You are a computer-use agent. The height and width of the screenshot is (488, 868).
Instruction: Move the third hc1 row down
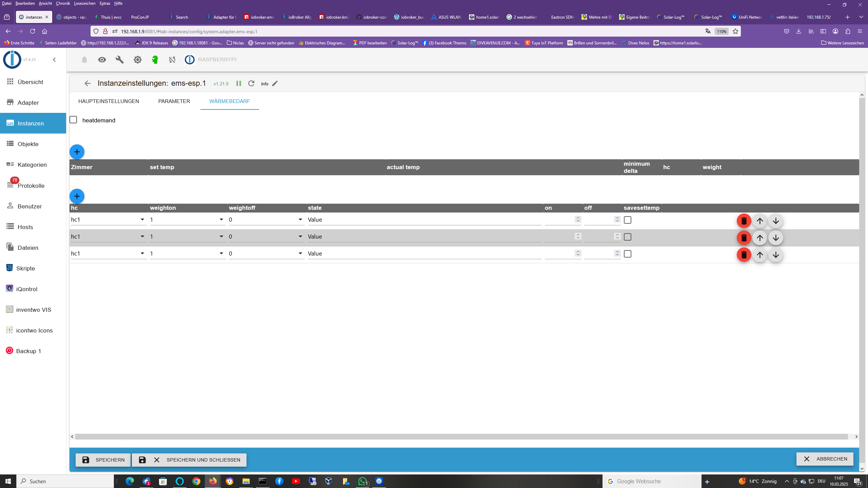coord(776,255)
